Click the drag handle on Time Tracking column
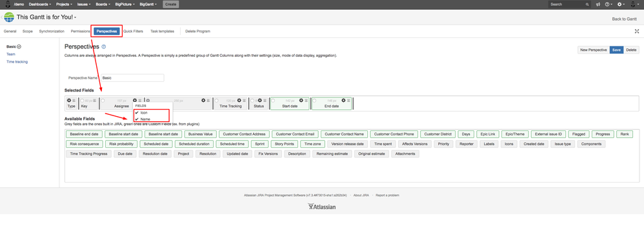The height and width of the screenshot is (251, 644). [x=245, y=100]
